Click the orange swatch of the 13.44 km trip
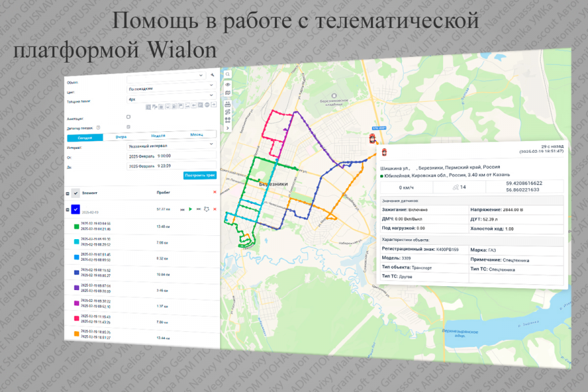 pos(76,334)
